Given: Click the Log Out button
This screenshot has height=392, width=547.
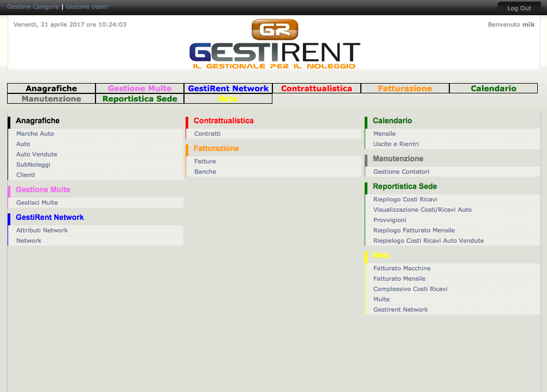Looking at the screenshot, I should click(519, 8).
